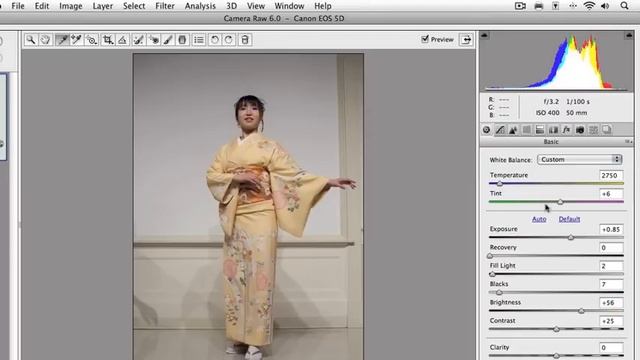Select the Crop tool
Image resolution: width=640 pixels, height=360 pixels.
pos(108,40)
